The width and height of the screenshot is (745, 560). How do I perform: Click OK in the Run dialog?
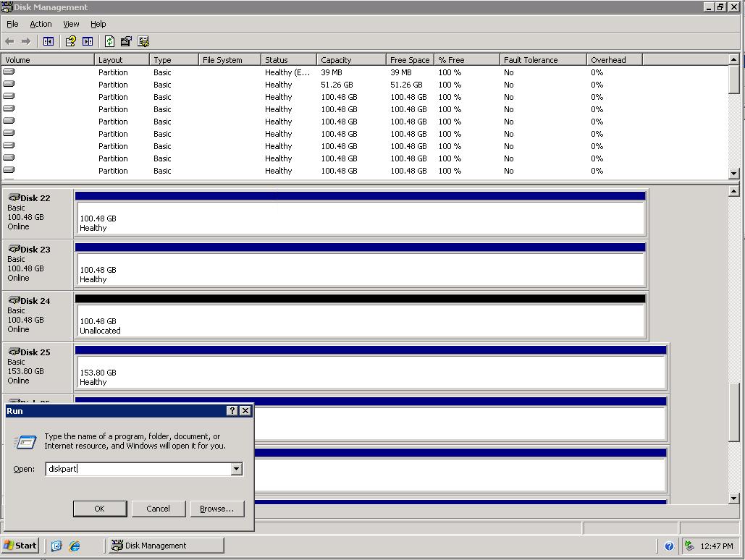click(99, 509)
